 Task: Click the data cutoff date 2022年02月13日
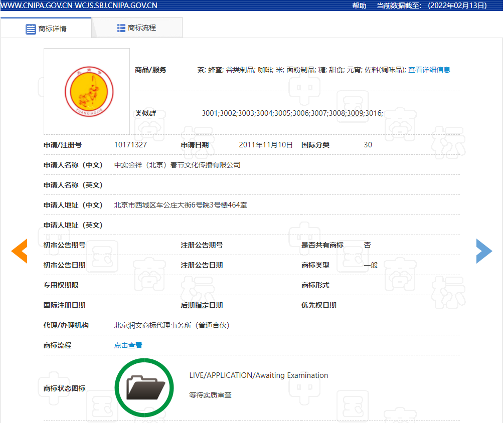(x=457, y=6)
